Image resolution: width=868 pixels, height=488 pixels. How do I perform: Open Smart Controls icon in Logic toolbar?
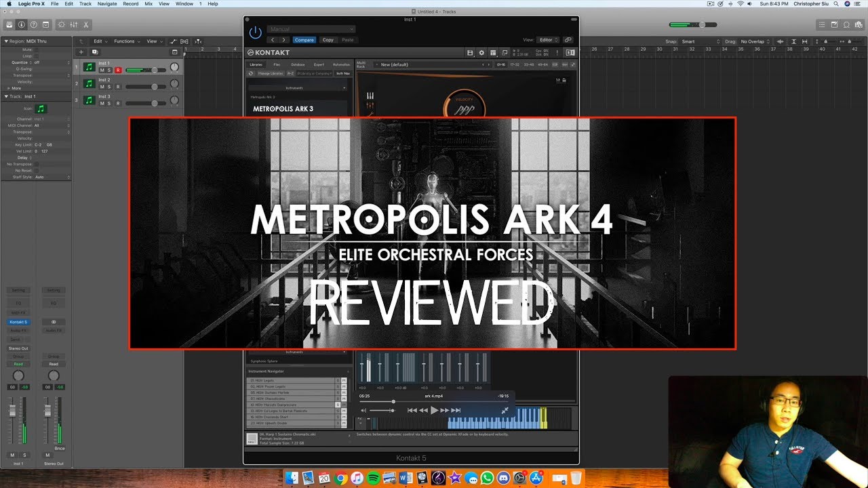[62, 24]
